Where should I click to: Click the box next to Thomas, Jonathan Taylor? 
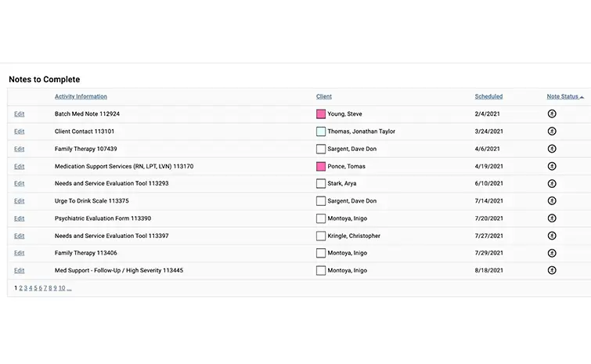[x=321, y=132]
